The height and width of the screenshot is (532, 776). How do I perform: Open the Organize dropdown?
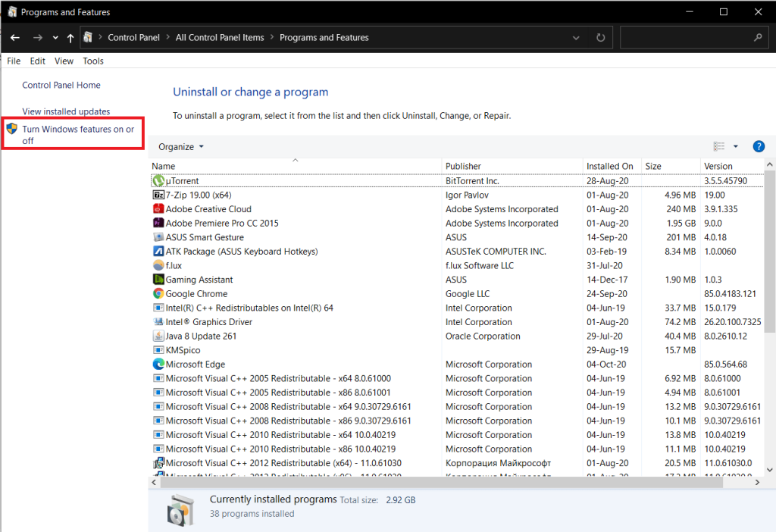tap(180, 147)
